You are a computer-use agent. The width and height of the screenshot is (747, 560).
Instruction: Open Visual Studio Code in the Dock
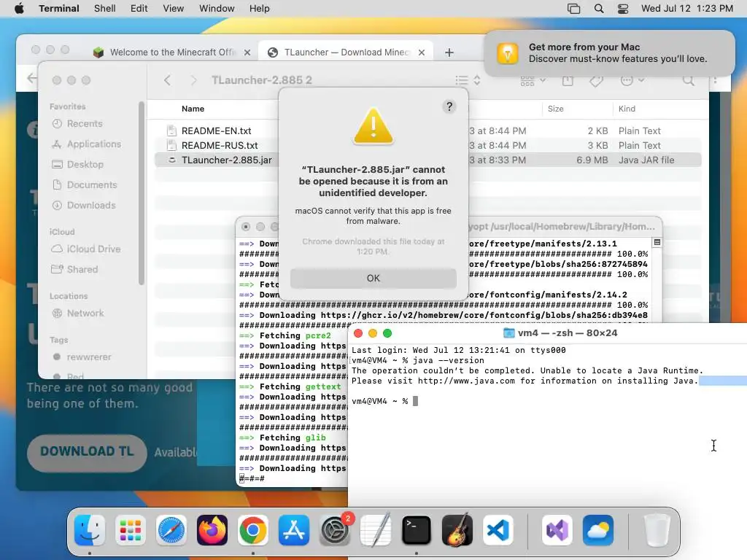pyautogui.click(x=498, y=530)
